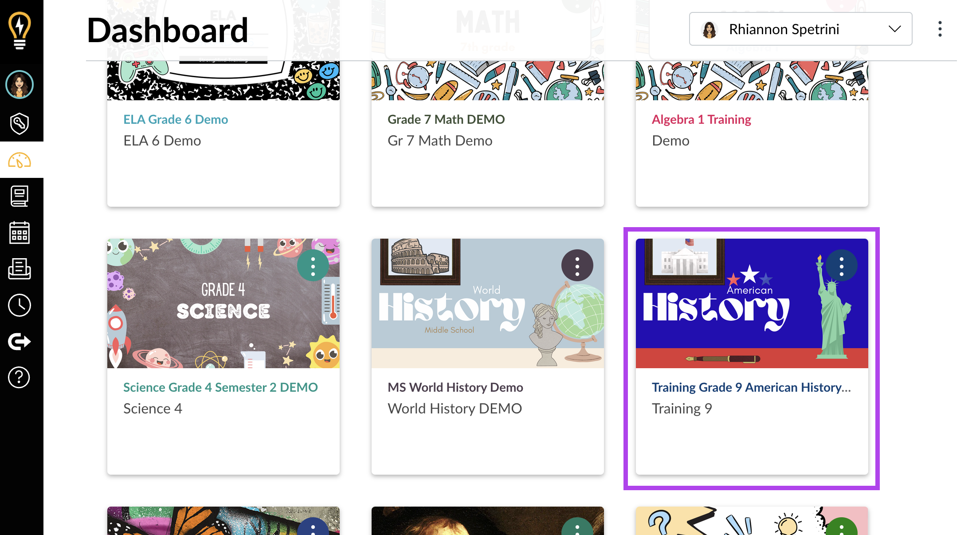Click the Commons arrow icon in the sidebar
This screenshot has width=980, height=535.
pos(20,341)
